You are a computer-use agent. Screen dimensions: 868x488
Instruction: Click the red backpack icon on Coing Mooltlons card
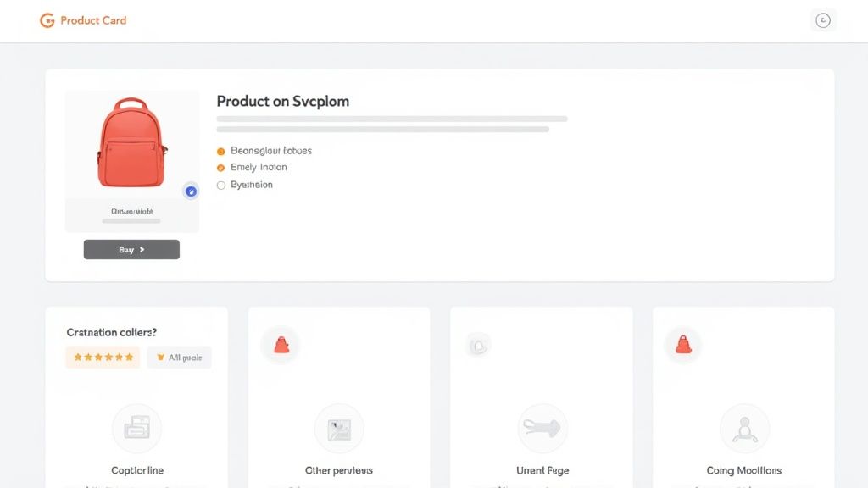point(683,344)
